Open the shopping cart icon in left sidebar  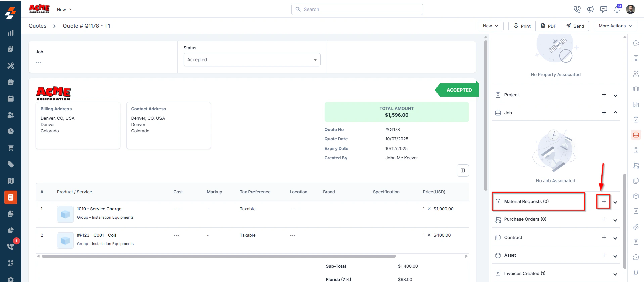click(11, 148)
